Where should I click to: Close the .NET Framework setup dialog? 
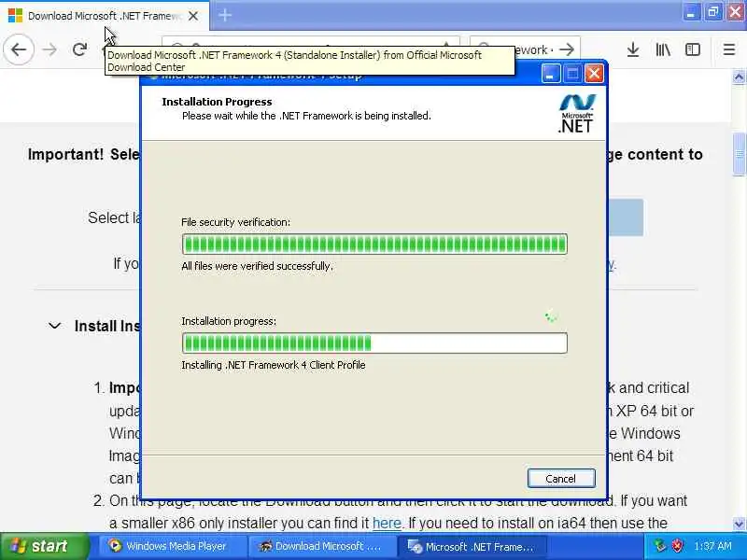click(594, 74)
